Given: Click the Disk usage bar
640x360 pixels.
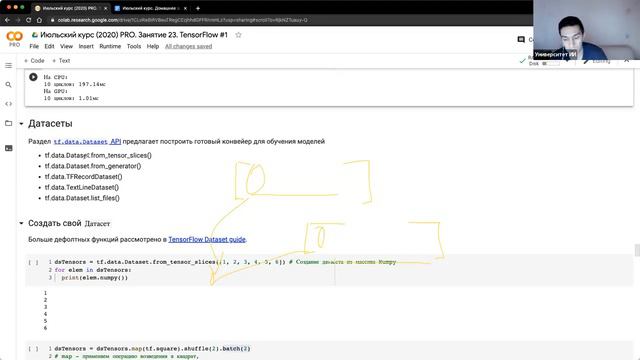Looking at the screenshot, I should [551, 64].
